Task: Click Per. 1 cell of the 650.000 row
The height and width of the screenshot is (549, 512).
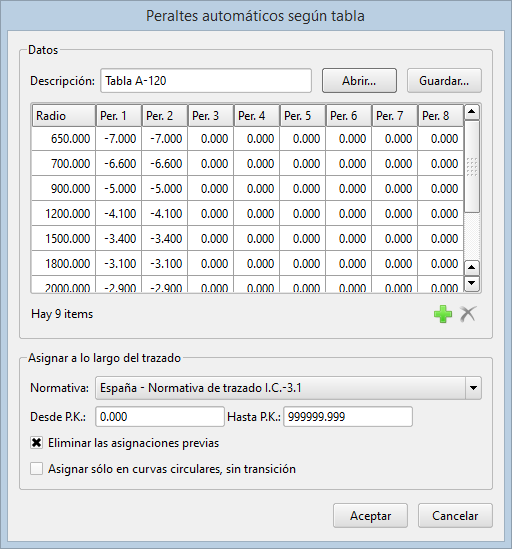Action: click(x=119, y=139)
